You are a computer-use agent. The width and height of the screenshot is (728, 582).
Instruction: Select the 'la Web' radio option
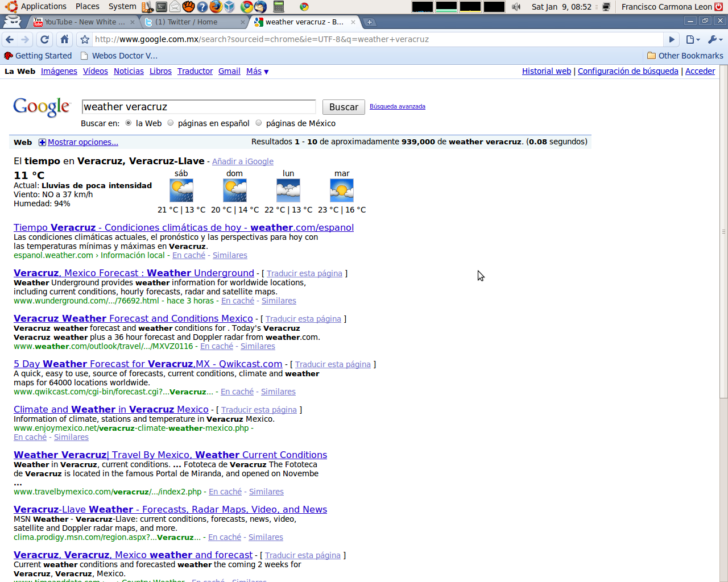click(x=129, y=123)
